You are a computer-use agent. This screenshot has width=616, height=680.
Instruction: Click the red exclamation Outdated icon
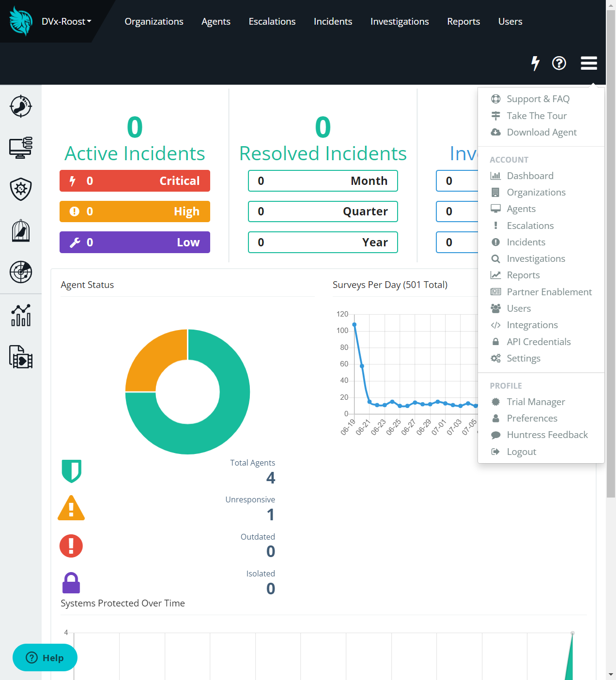(71, 546)
